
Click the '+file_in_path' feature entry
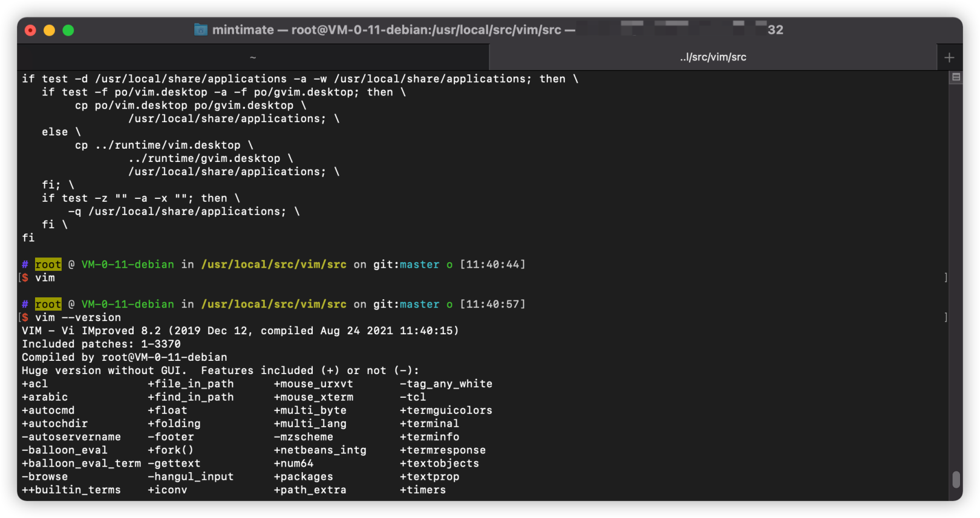point(191,384)
